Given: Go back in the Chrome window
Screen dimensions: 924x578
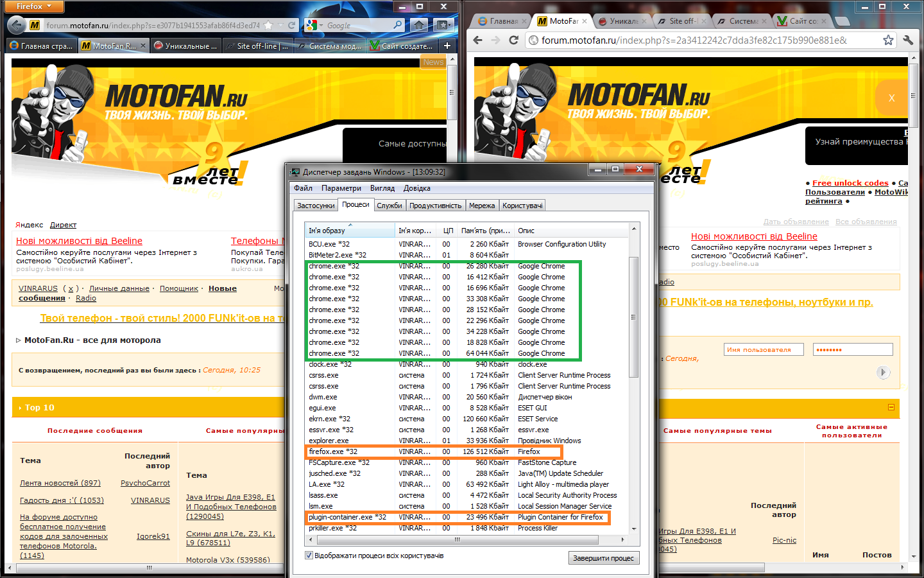Looking at the screenshot, I should pyautogui.click(x=478, y=40).
